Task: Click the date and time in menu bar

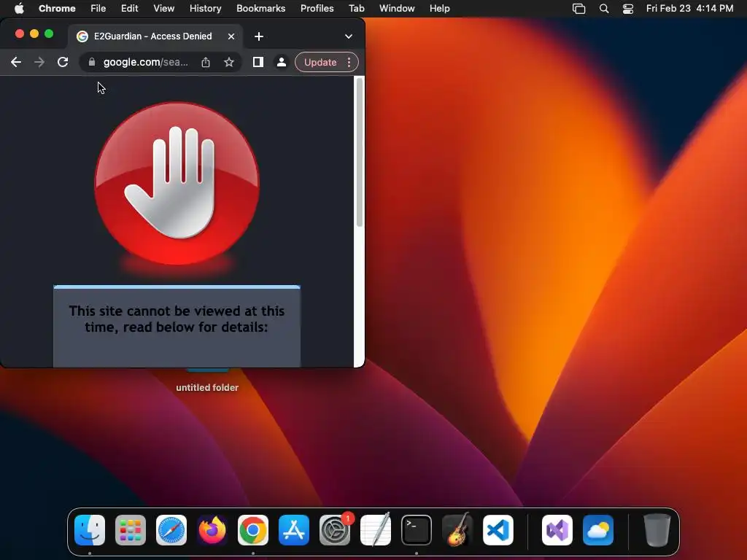Action: tap(689, 9)
